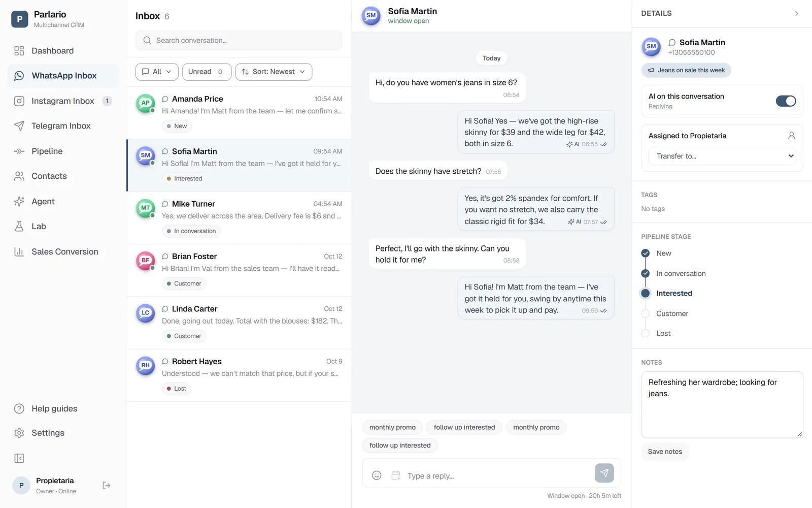Viewport: 812px width, 508px height.
Task: Open the Agent section
Action: pos(63,202)
